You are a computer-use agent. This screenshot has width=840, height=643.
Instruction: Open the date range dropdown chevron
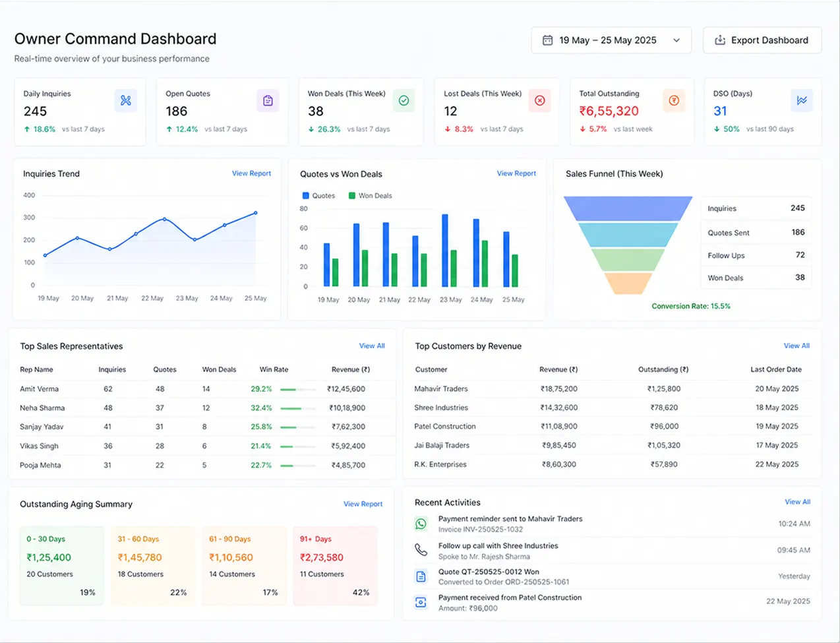pos(676,40)
